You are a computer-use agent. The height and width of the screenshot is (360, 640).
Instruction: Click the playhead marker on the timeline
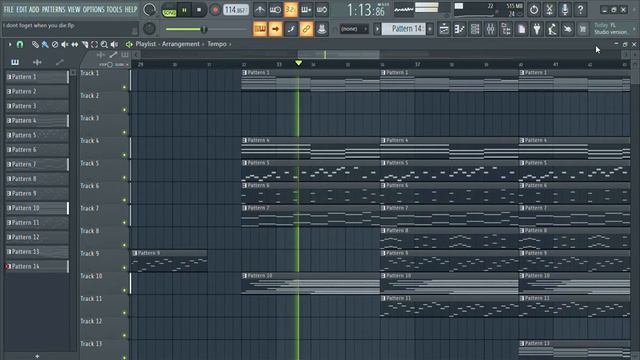(298, 63)
